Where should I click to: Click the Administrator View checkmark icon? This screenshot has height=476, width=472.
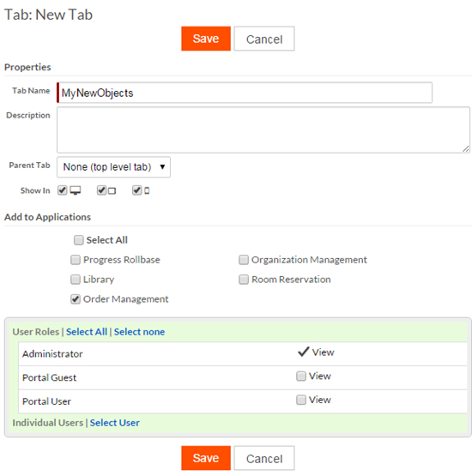(303, 352)
